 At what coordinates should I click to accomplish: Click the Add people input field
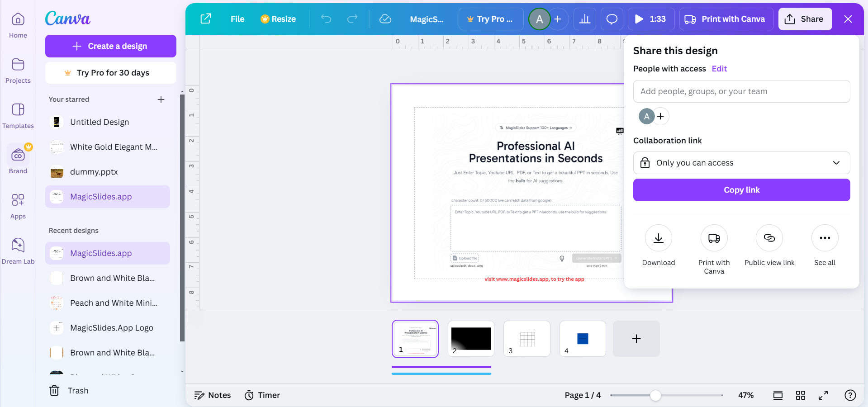point(742,91)
